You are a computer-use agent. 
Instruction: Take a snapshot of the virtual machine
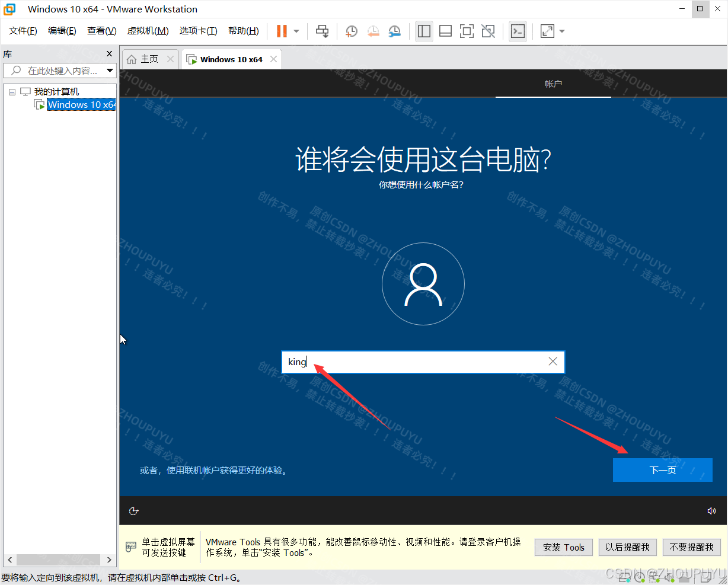[x=352, y=31]
